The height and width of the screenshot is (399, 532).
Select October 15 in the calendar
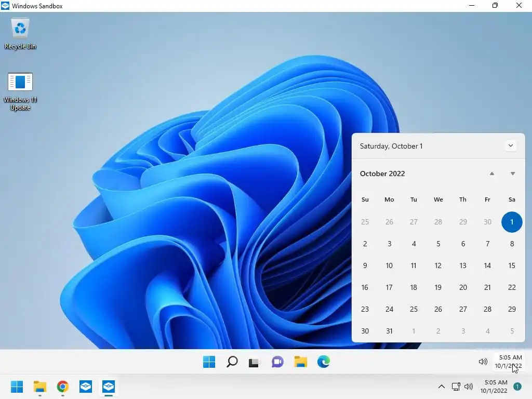[x=512, y=265]
